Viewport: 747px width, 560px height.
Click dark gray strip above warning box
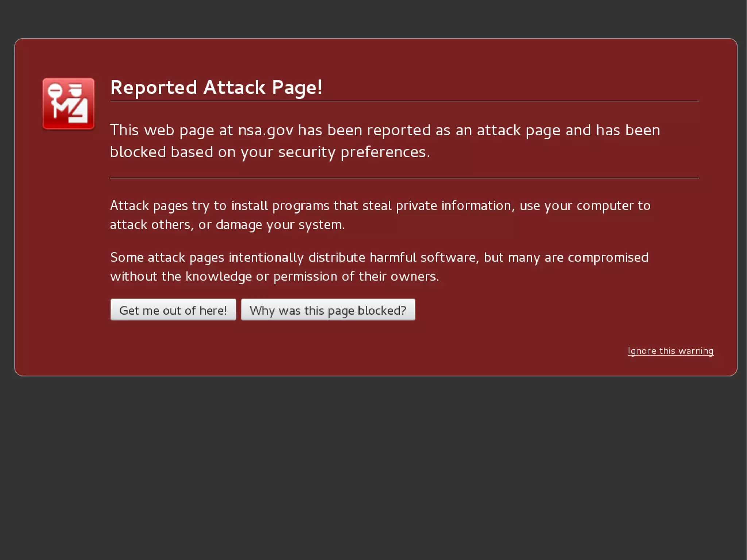[x=373, y=18]
